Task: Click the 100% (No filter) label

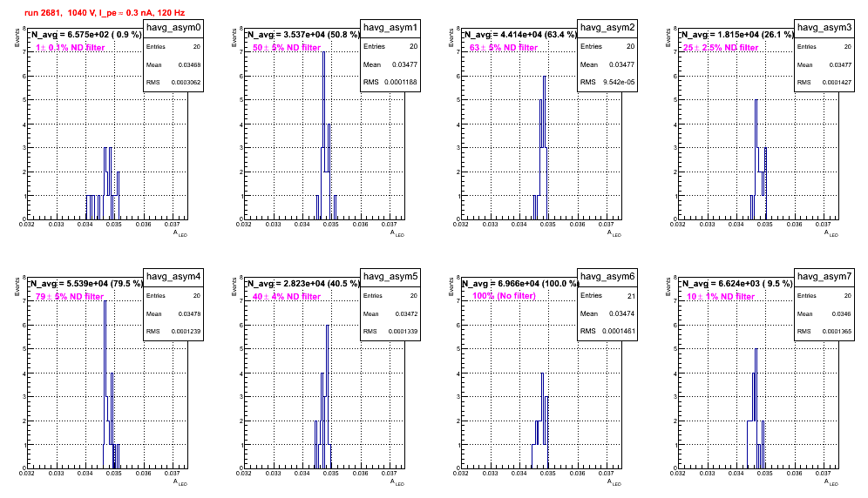Action: pyautogui.click(x=505, y=296)
